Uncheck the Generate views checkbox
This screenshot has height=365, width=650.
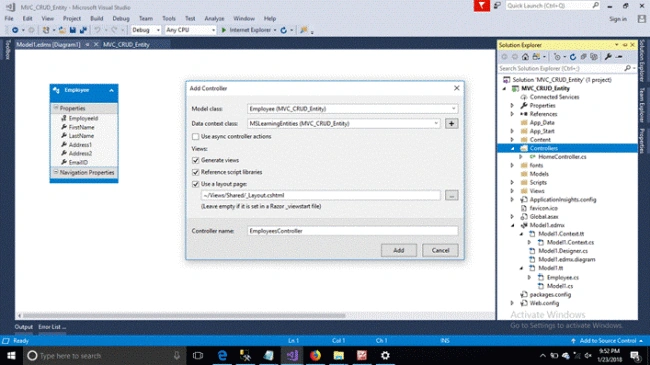(195, 160)
